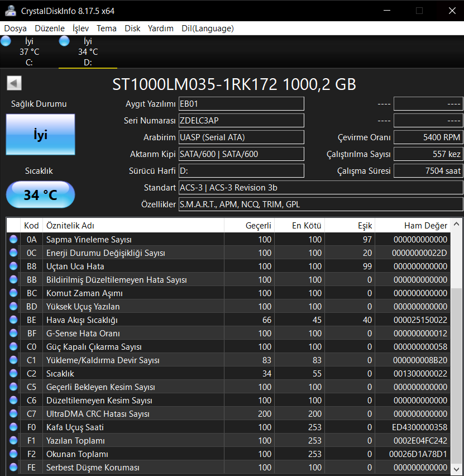
Task: Open the İşlev menu
Action: pyautogui.click(x=81, y=28)
